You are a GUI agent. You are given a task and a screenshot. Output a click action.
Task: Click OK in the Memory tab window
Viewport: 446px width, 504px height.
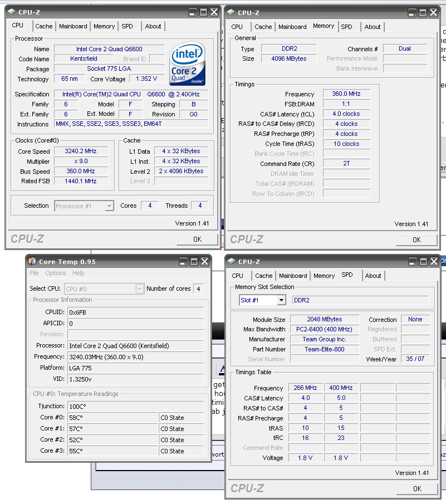click(416, 240)
